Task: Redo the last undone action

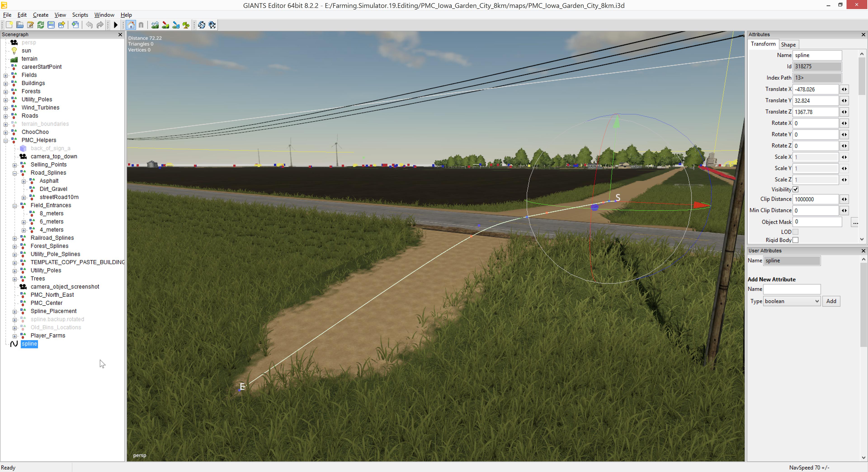Action: coord(100,25)
